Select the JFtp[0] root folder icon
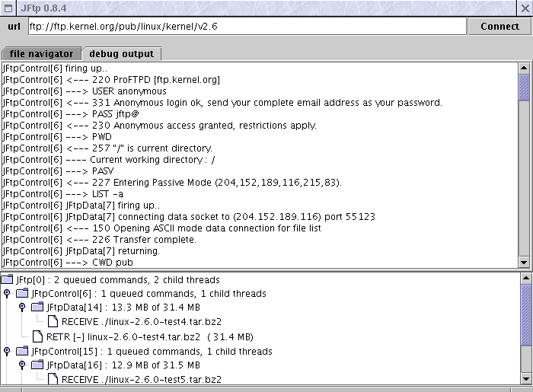The height and width of the screenshot is (392, 533). pyautogui.click(x=7, y=279)
